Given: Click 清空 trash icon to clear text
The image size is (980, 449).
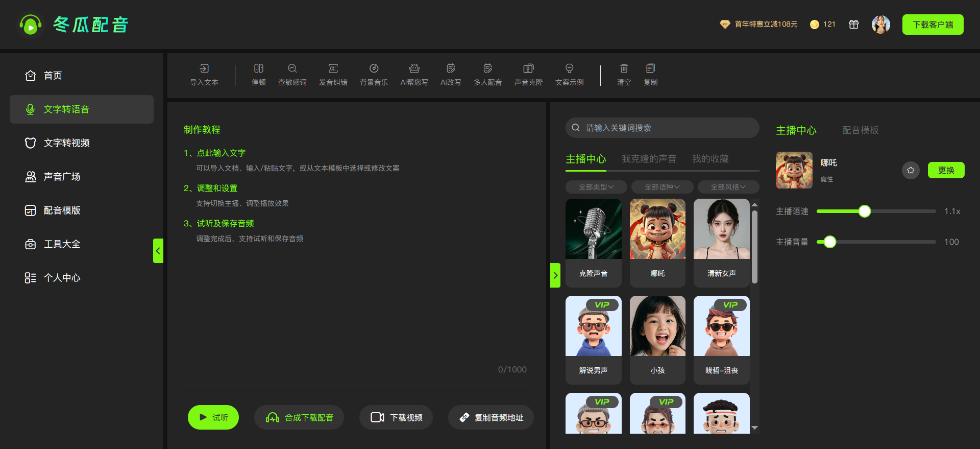Looking at the screenshot, I should click(x=624, y=69).
